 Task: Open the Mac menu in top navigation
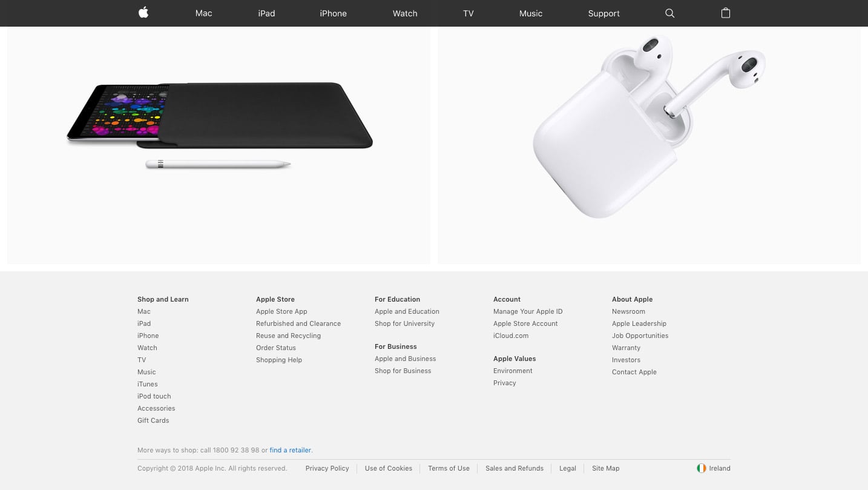pos(203,13)
